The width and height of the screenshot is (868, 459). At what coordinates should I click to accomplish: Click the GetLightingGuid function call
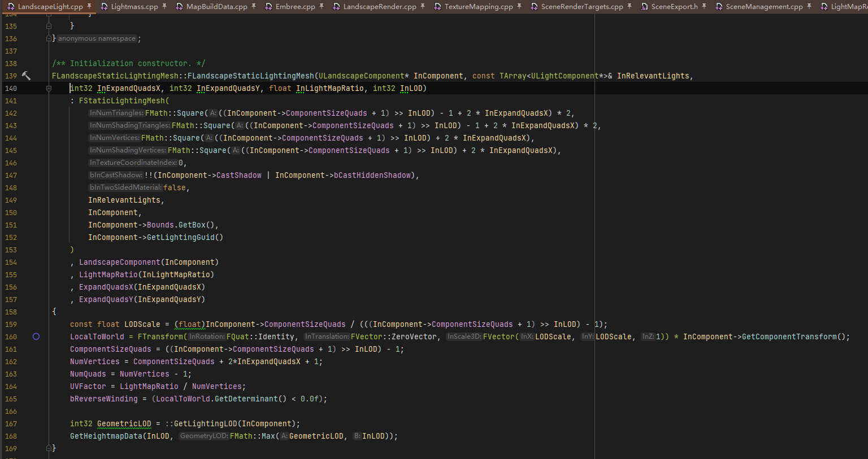(181, 238)
